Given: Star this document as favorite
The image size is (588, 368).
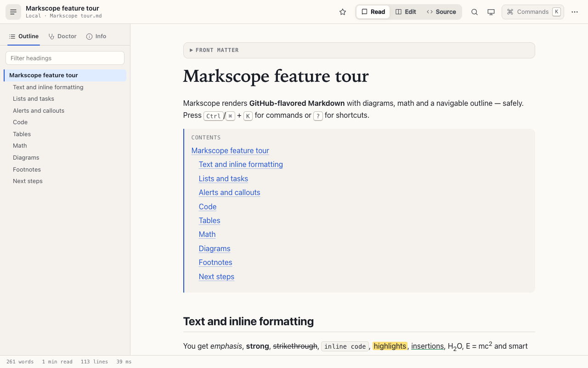Looking at the screenshot, I should click(x=343, y=12).
